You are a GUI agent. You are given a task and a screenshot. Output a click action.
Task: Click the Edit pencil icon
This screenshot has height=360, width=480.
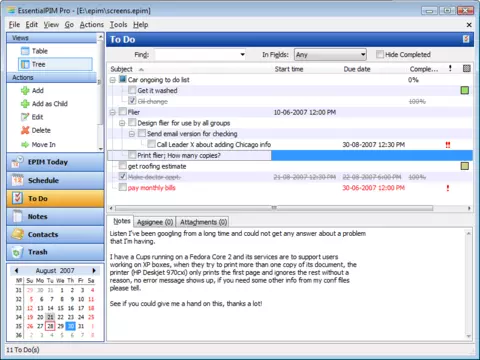25,117
